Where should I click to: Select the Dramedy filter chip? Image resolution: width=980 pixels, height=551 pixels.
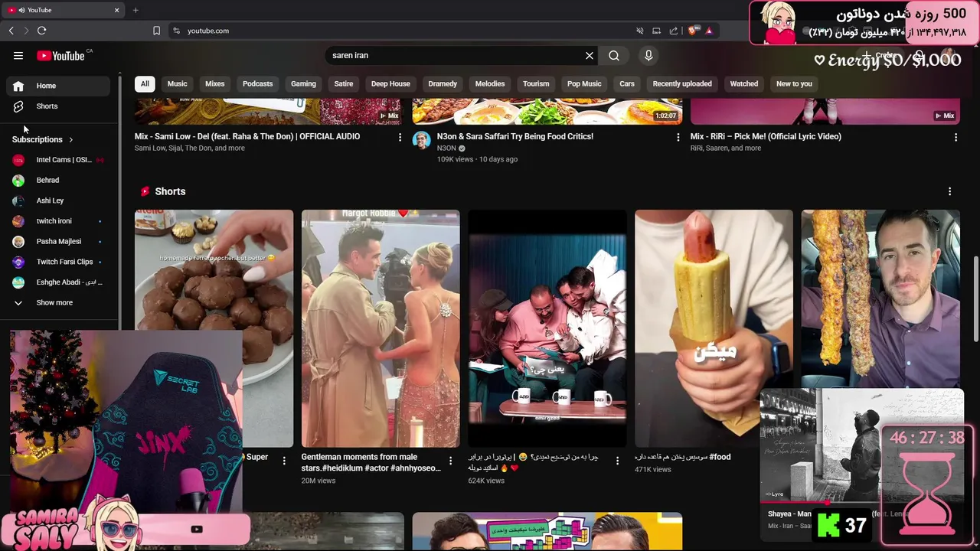click(443, 84)
